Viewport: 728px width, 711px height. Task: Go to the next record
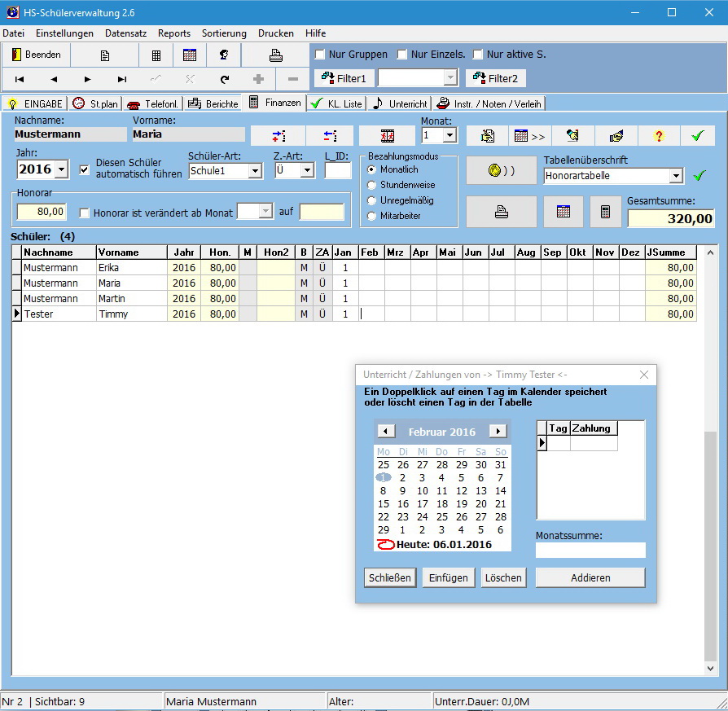coord(88,80)
